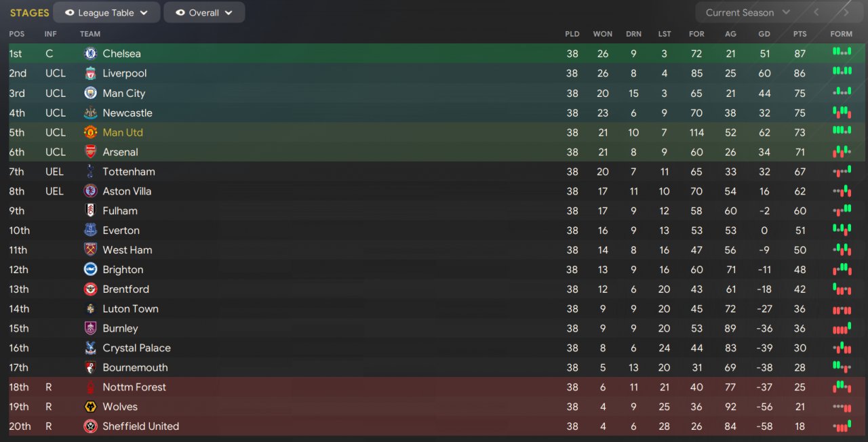Click the Man City badge icon
Screen dimensions: 868x442
[x=90, y=93]
